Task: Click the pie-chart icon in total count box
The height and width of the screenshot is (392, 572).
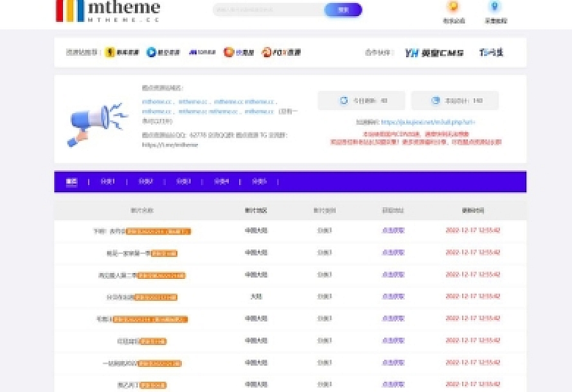Action: coord(436,100)
